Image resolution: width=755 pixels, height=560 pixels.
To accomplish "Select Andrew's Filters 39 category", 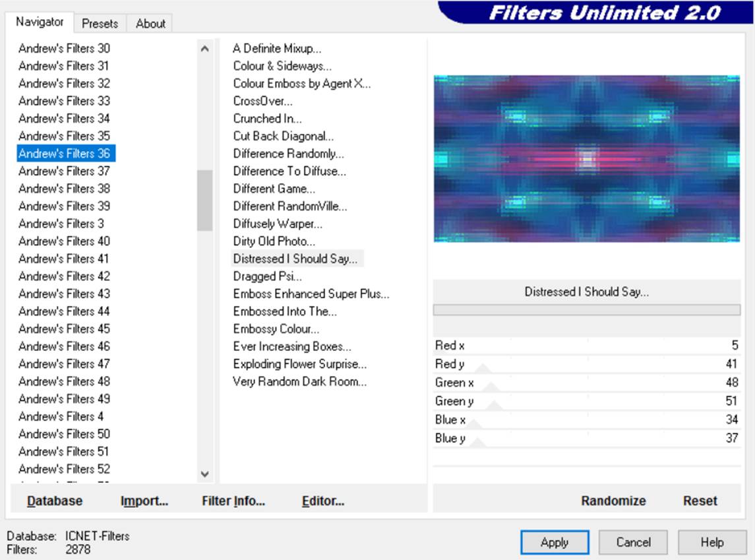I will [64, 206].
